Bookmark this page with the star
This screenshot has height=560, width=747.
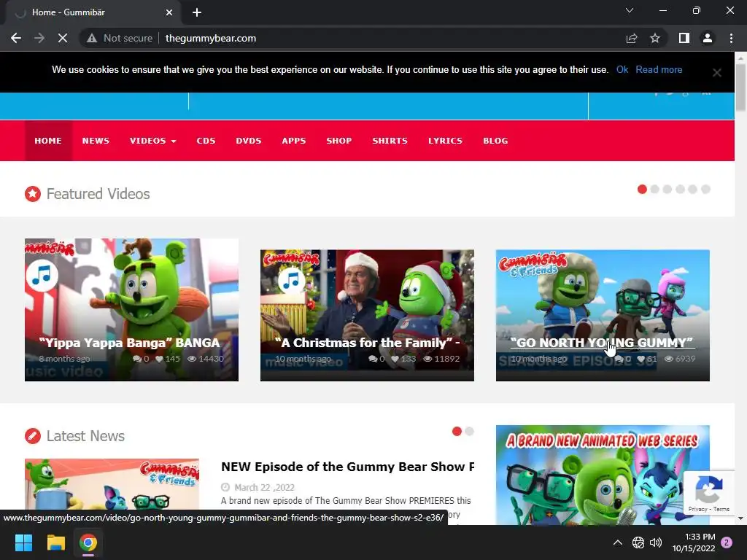point(655,38)
